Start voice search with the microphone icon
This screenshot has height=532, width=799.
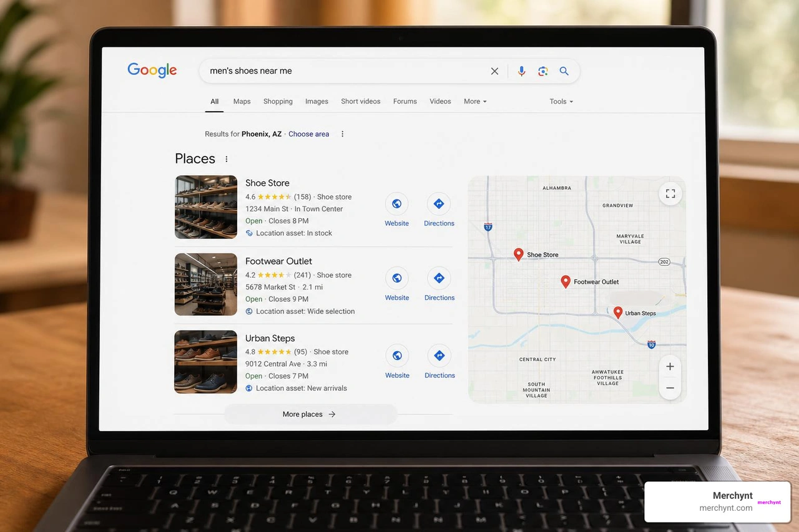tap(521, 71)
